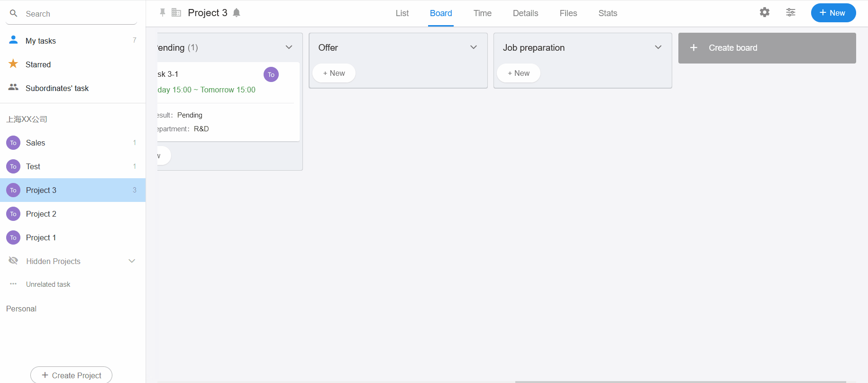
Task: Click the Create Project button
Action: pos(72,375)
